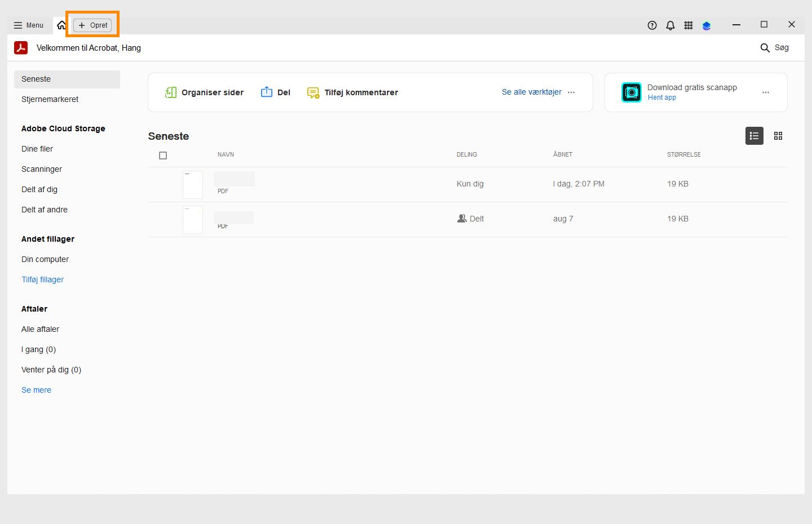This screenshot has width=812, height=524.
Task: Open the Tilføj kommentarer tool
Action: pyautogui.click(x=352, y=92)
